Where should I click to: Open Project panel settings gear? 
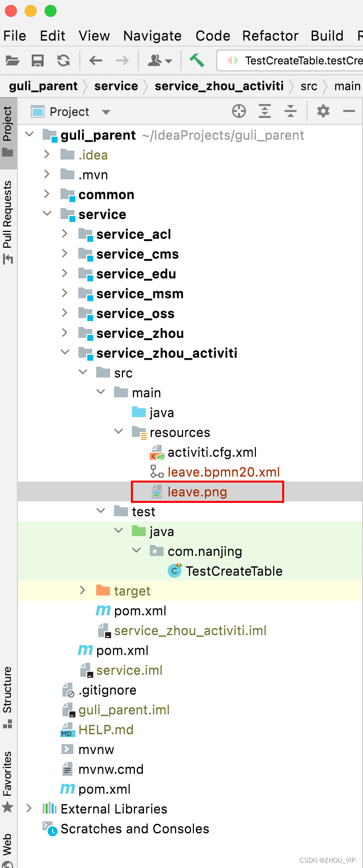[323, 111]
